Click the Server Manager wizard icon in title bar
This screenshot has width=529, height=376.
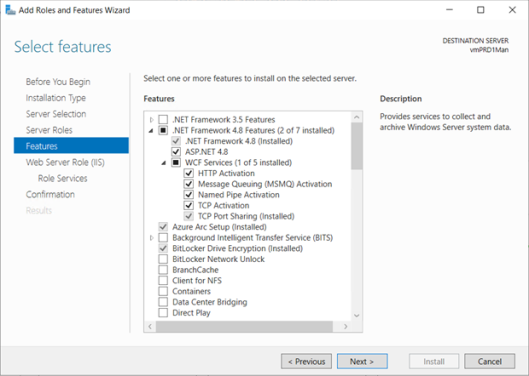click(10, 10)
